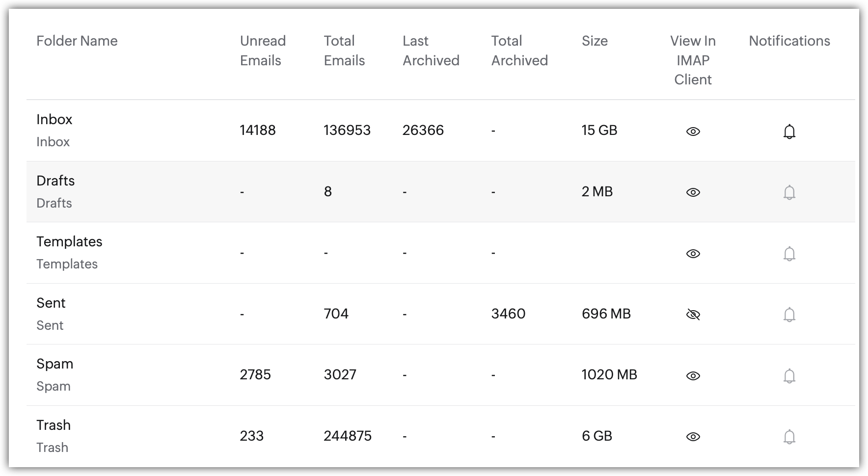
Task: Click the Trash folder name
Action: (54, 425)
